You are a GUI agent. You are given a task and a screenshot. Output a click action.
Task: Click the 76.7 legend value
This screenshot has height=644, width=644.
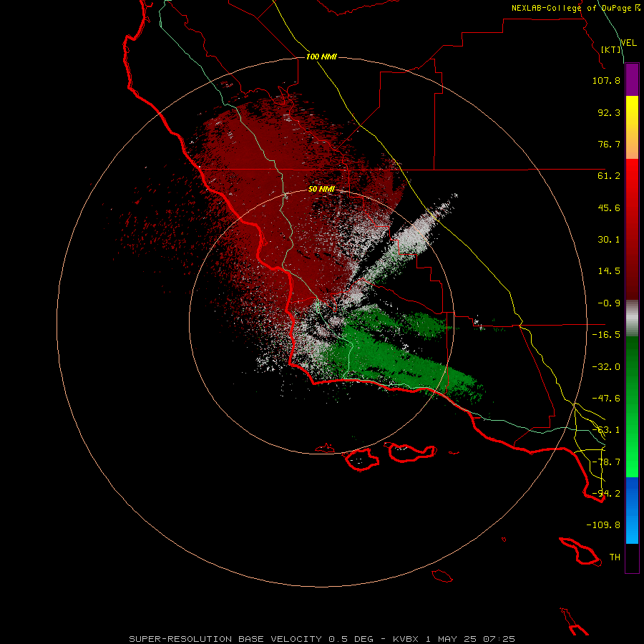click(x=609, y=144)
